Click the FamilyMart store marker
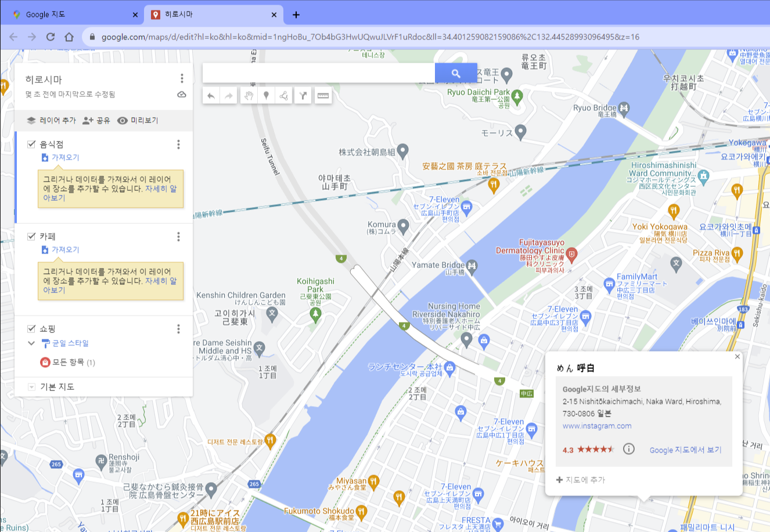770x532 pixels. click(x=609, y=284)
